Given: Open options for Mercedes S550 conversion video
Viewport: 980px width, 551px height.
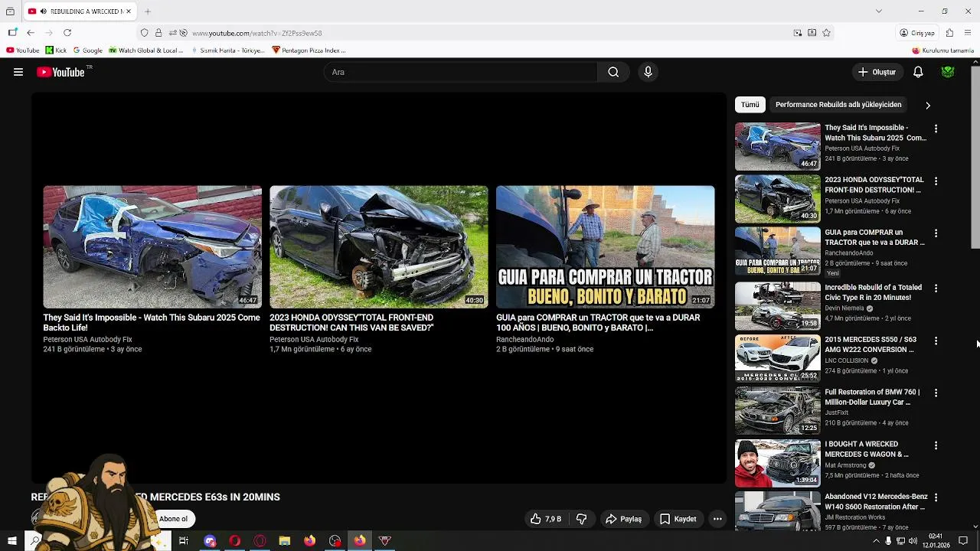Looking at the screenshot, I should 936,341.
